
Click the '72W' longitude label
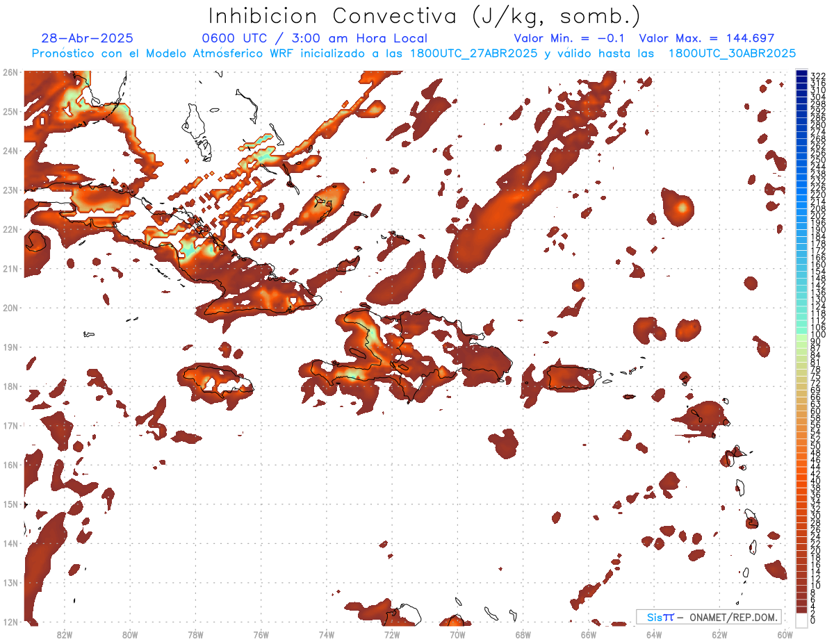click(x=392, y=634)
